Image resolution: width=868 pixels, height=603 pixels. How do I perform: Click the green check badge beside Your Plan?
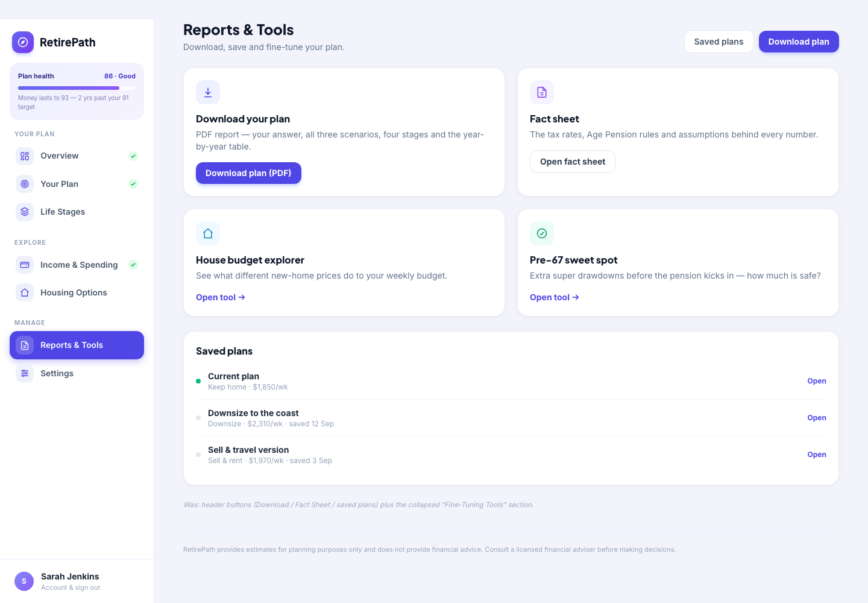[133, 184]
